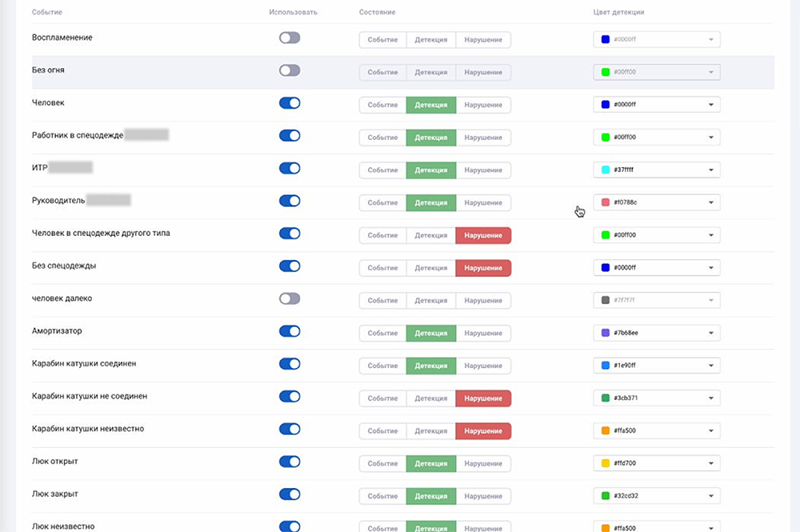Expand the #f0788c color dropdown arrow
This screenshot has width=800, height=532.
click(x=710, y=202)
